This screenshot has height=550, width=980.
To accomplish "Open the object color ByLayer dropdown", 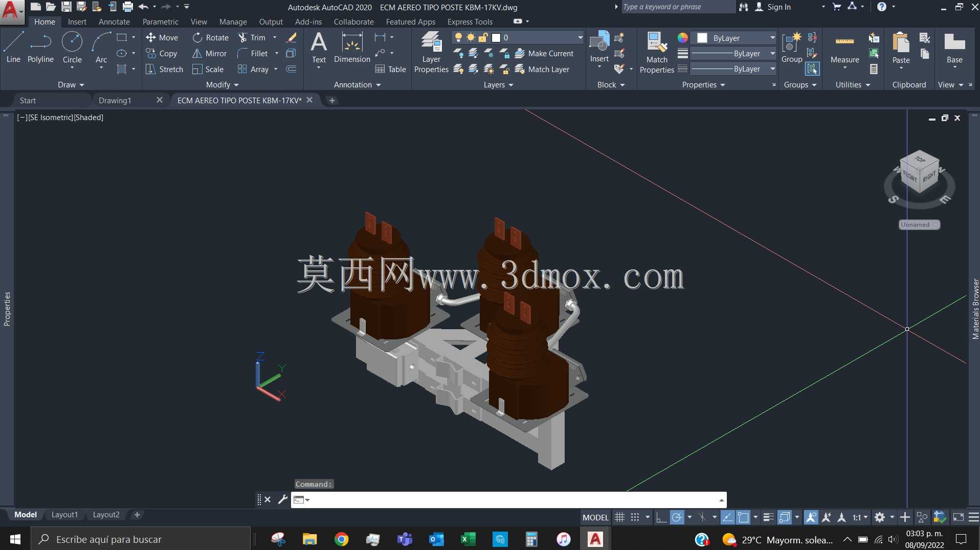I will [734, 38].
